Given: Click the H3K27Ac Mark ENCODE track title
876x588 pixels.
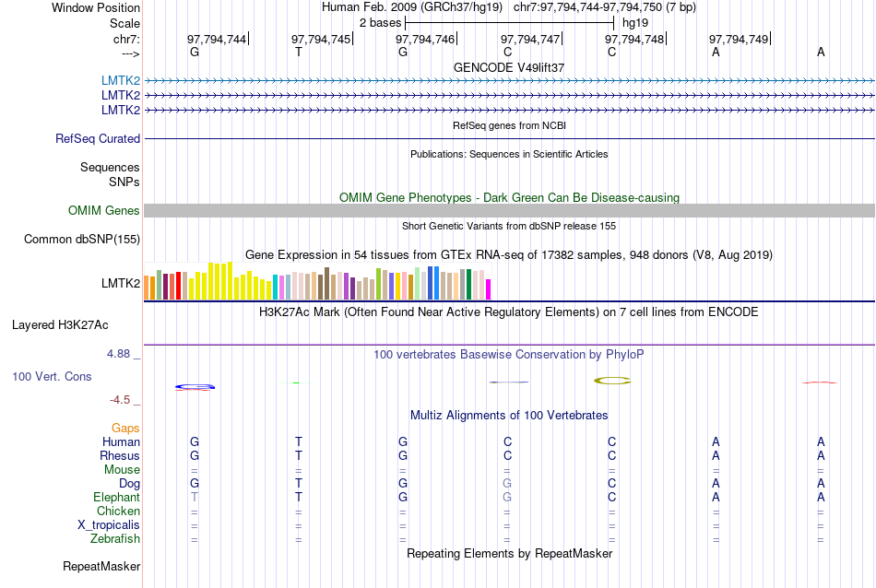Looking at the screenshot, I should click(509, 312).
